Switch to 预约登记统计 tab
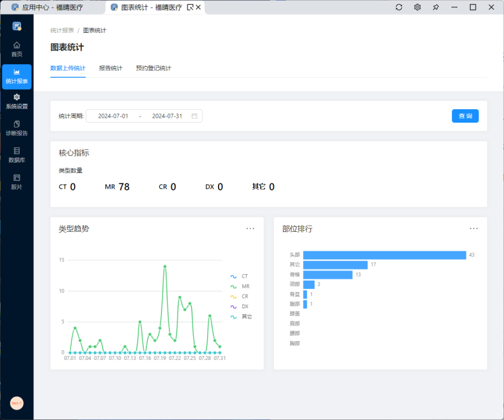504x420 pixels. click(x=153, y=68)
